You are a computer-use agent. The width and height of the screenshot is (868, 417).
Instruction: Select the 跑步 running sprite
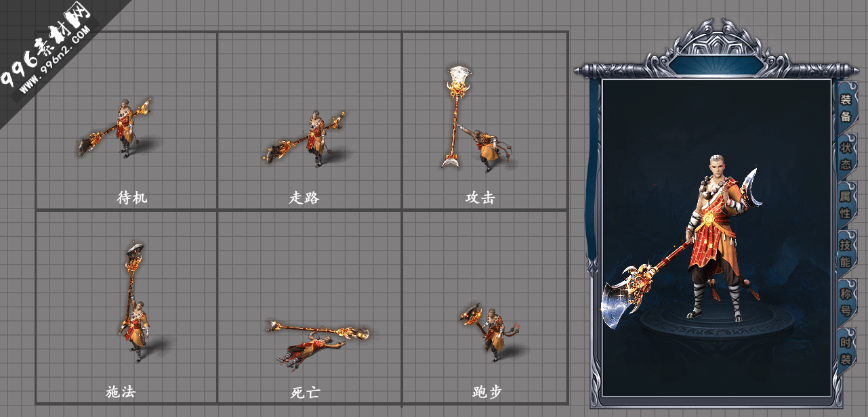click(x=491, y=331)
